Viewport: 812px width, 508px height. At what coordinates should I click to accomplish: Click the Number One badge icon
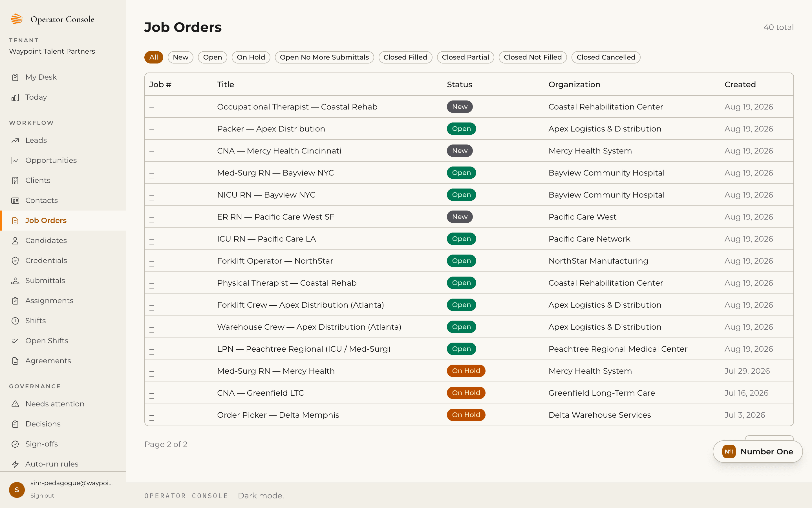click(729, 452)
